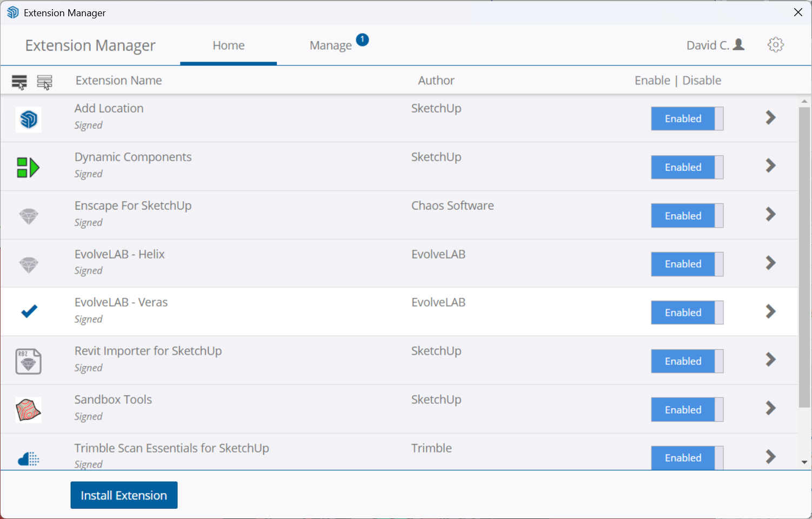812x519 pixels.
Task: Expand Trimble Scan Essentials details chevron
Action: click(x=771, y=457)
